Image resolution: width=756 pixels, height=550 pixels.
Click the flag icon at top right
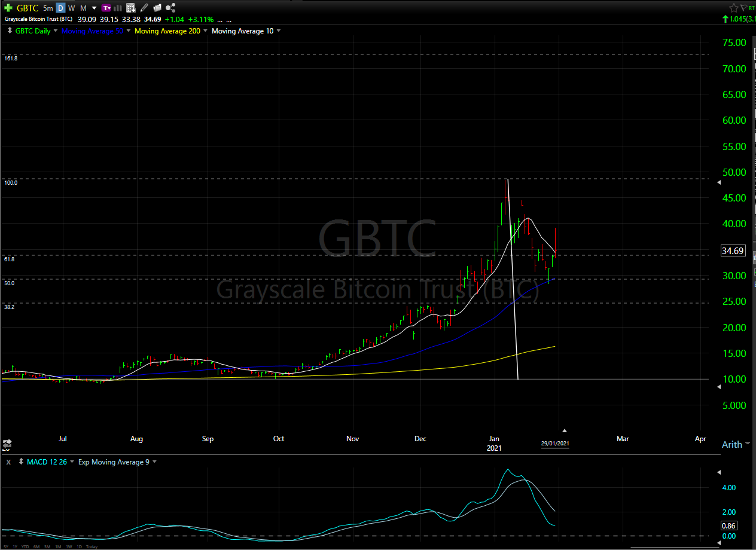click(x=745, y=8)
